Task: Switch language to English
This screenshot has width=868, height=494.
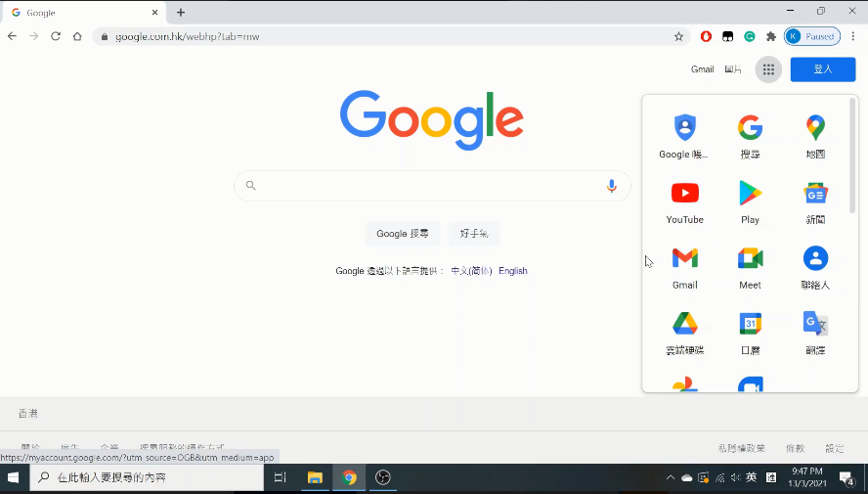Action: point(512,271)
